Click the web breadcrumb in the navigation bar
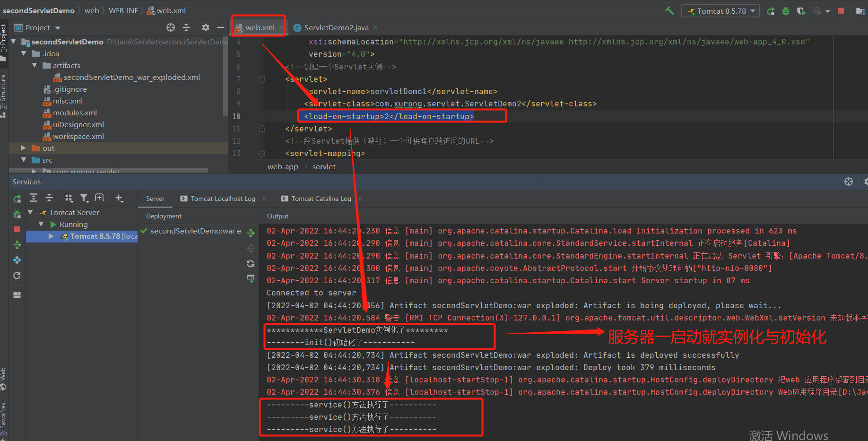 92,10
